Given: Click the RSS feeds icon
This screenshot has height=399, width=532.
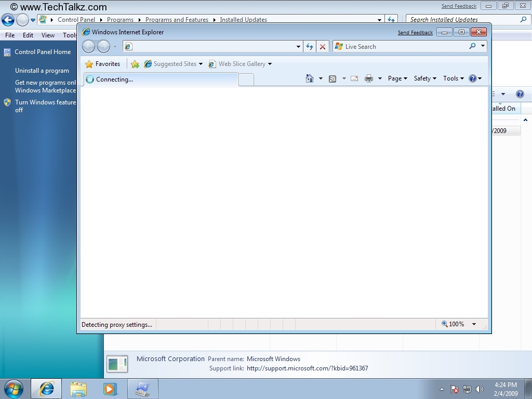Looking at the screenshot, I should click(332, 78).
